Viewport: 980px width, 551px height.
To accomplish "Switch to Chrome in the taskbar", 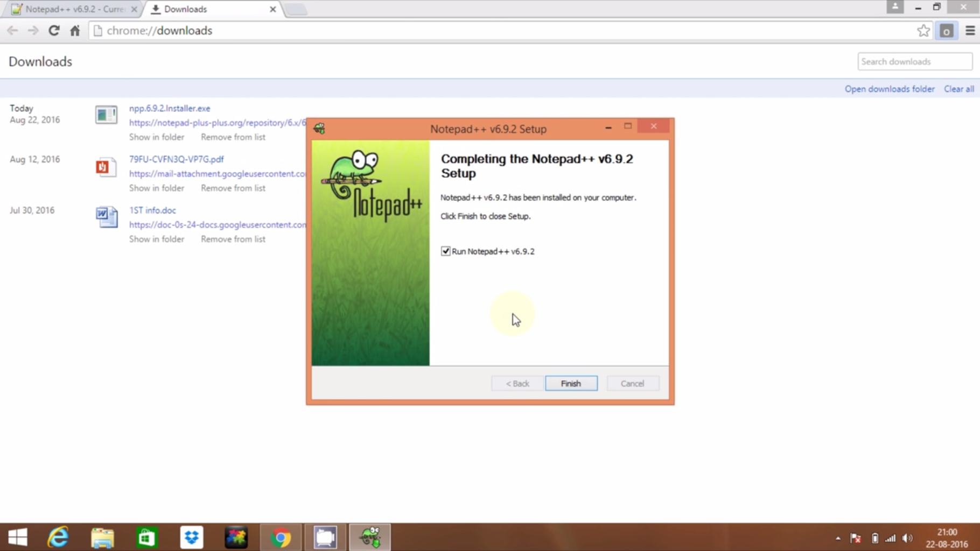I will (x=281, y=537).
